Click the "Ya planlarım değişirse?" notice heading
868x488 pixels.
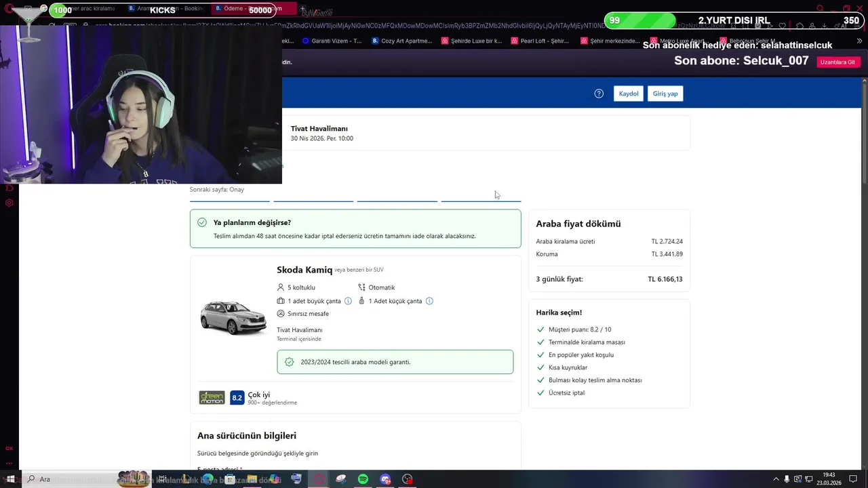252,222
